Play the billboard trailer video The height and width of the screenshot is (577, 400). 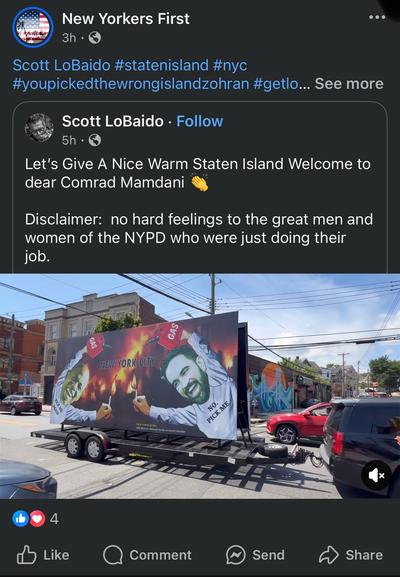tap(200, 386)
